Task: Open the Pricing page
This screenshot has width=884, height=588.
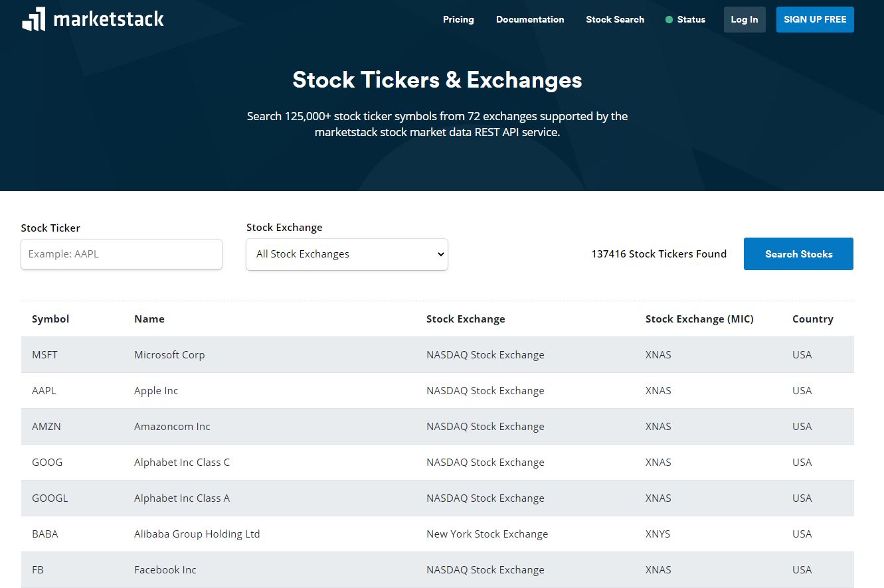Action: (x=458, y=20)
